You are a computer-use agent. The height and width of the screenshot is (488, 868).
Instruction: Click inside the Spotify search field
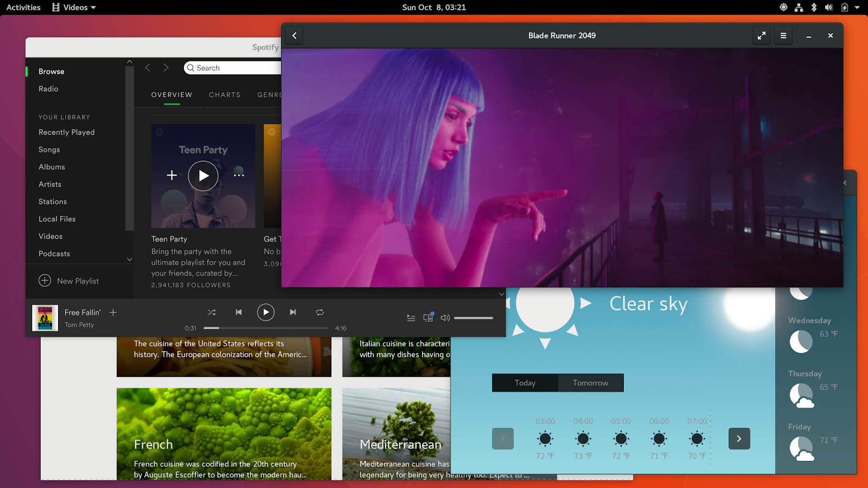(x=233, y=67)
